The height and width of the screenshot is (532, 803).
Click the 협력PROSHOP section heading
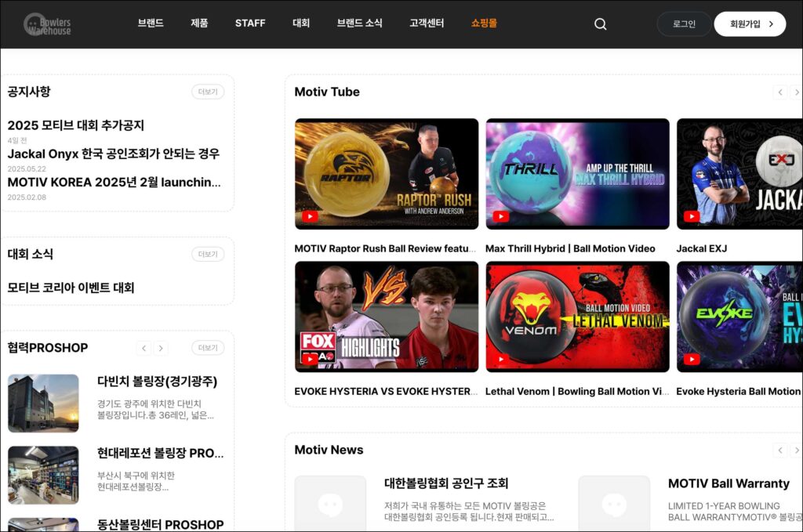[x=48, y=348]
